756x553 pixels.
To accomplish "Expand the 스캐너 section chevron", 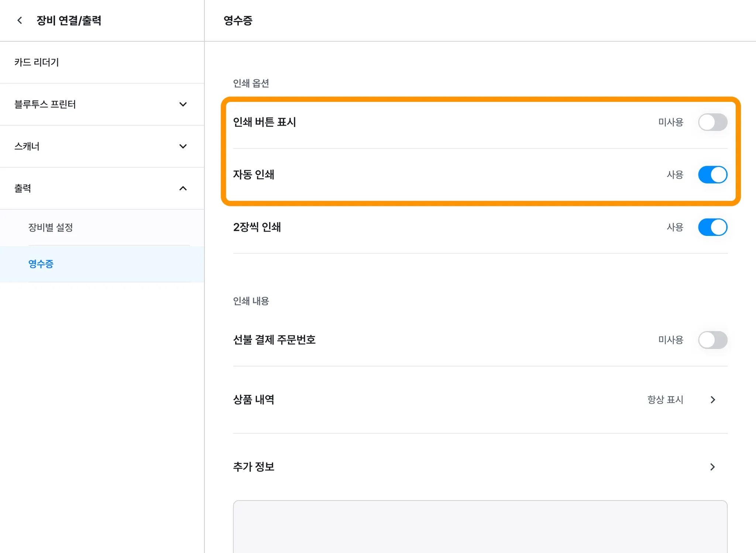I will (183, 147).
